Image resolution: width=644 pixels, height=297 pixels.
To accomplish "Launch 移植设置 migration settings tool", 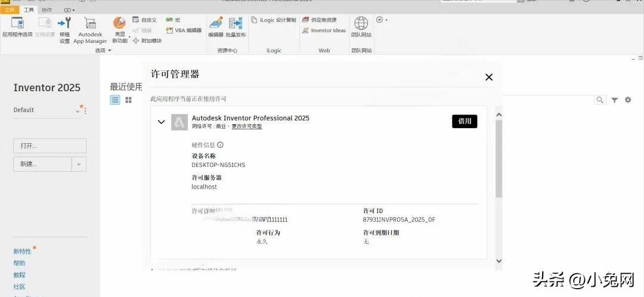I will tap(64, 30).
